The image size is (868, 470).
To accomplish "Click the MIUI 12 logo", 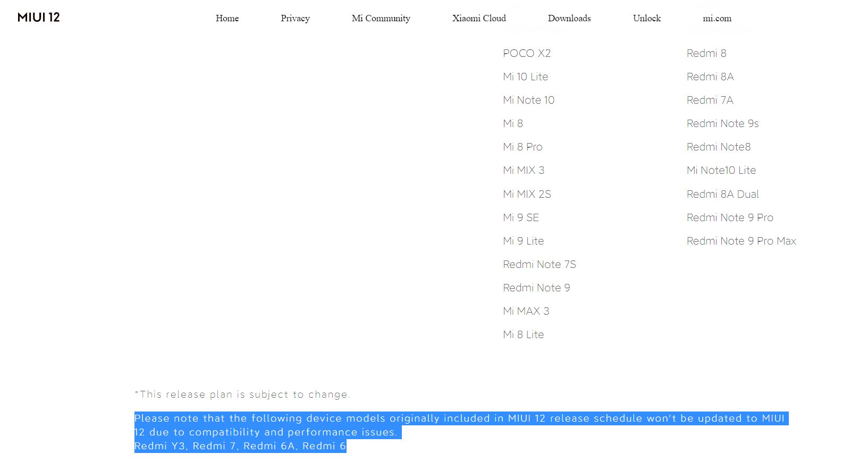I will click(38, 17).
